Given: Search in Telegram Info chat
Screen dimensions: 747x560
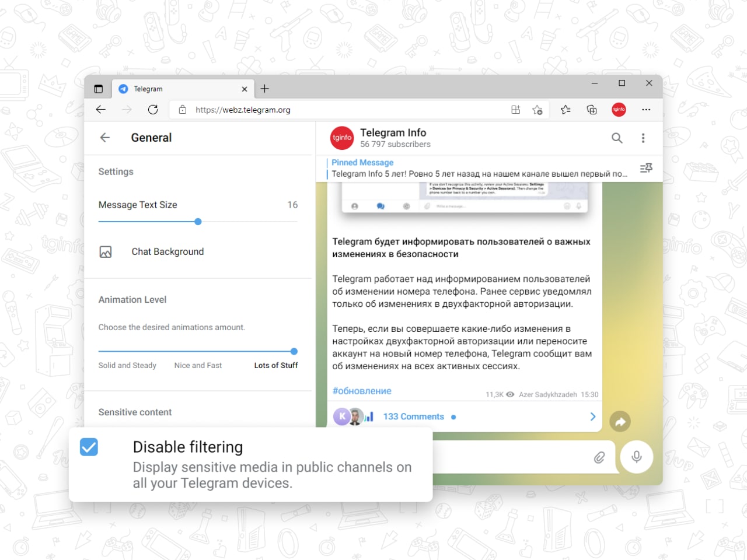Looking at the screenshot, I should [617, 138].
